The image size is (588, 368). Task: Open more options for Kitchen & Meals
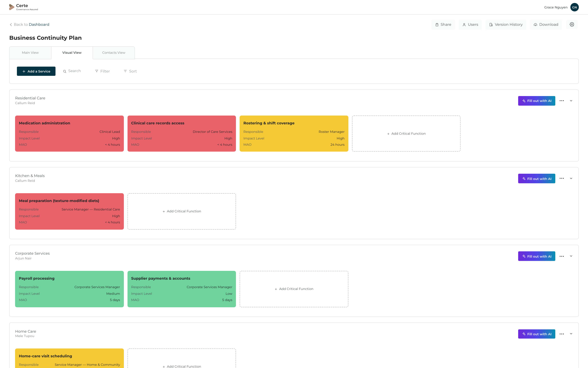562,178
